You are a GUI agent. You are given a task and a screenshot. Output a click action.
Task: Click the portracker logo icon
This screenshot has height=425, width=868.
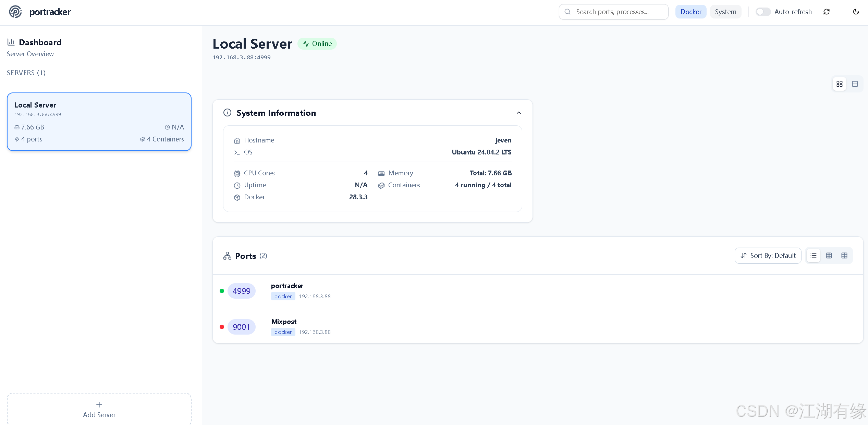pos(15,12)
